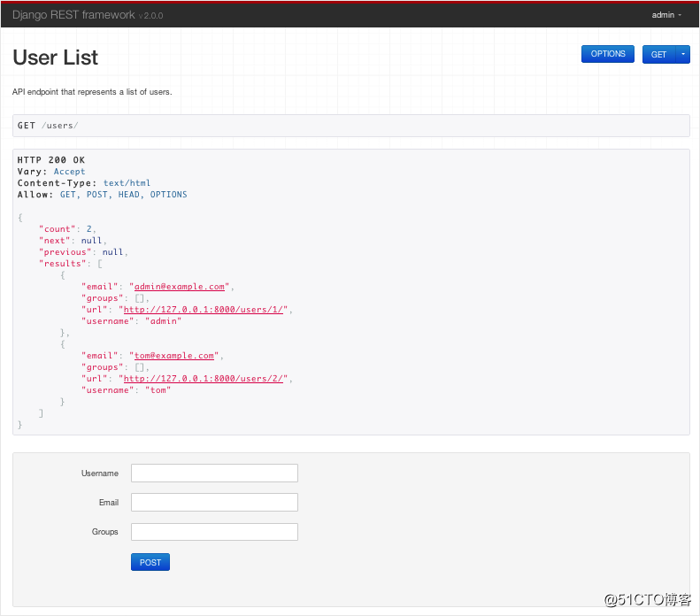Select the "count": 2 value line
Viewport: 700px width, 616px height.
pyautogui.click(x=67, y=229)
